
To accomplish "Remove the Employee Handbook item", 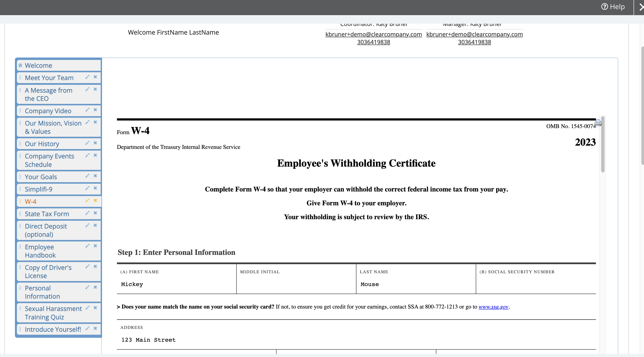I will click(95, 246).
